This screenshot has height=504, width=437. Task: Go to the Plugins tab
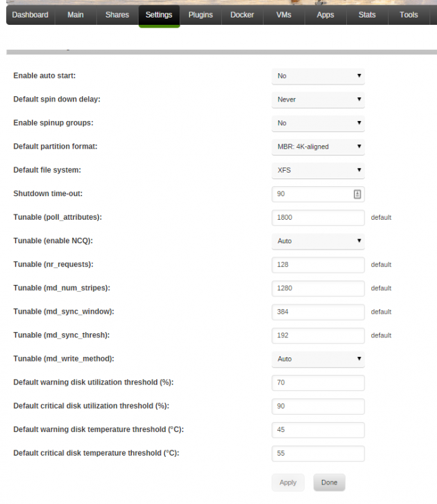click(200, 15)
